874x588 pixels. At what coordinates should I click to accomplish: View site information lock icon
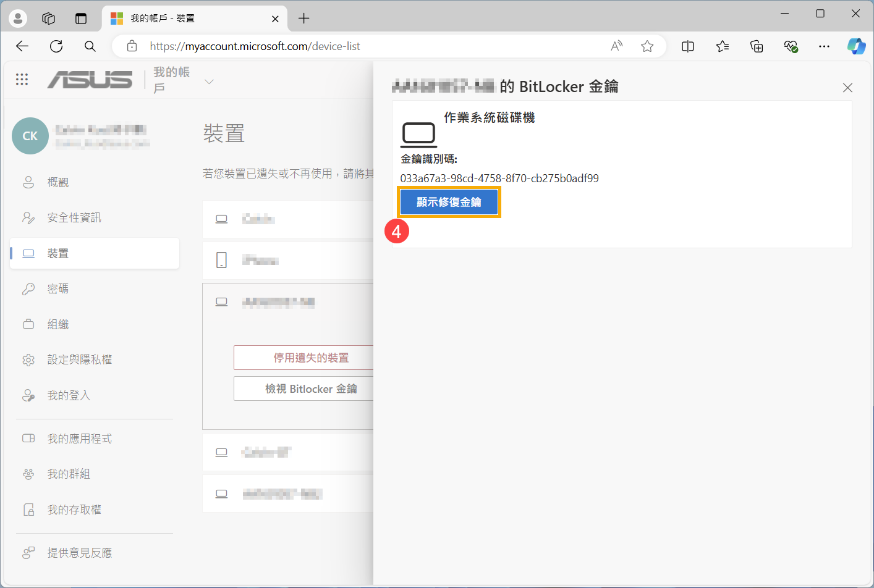pos(132,46)
